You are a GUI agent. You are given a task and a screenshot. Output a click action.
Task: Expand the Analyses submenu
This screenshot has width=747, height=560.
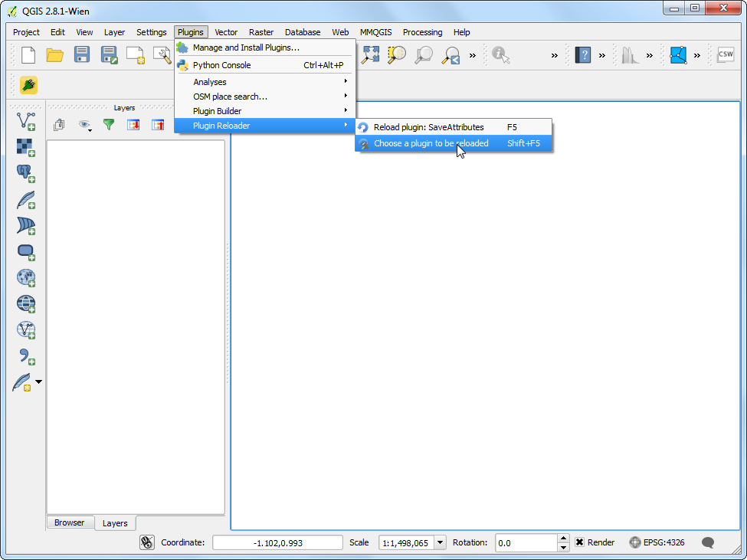click(265, 82)
